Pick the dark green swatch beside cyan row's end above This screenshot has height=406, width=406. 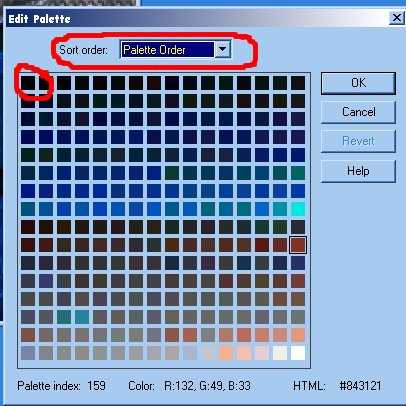click(298, 173)
